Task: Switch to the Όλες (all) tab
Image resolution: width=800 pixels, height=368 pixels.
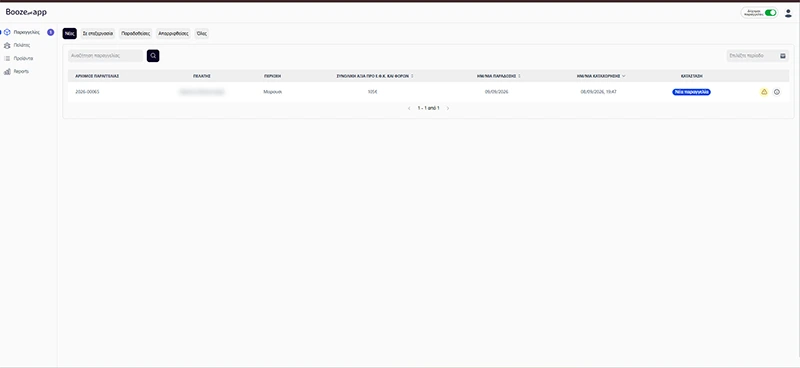Action: [202, 33]
